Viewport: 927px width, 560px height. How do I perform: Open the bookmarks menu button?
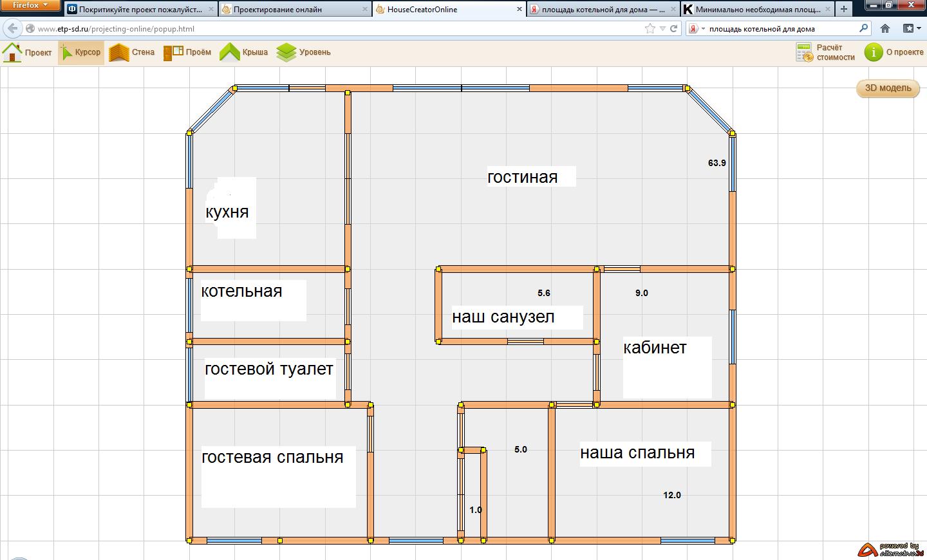coord(911,28)
